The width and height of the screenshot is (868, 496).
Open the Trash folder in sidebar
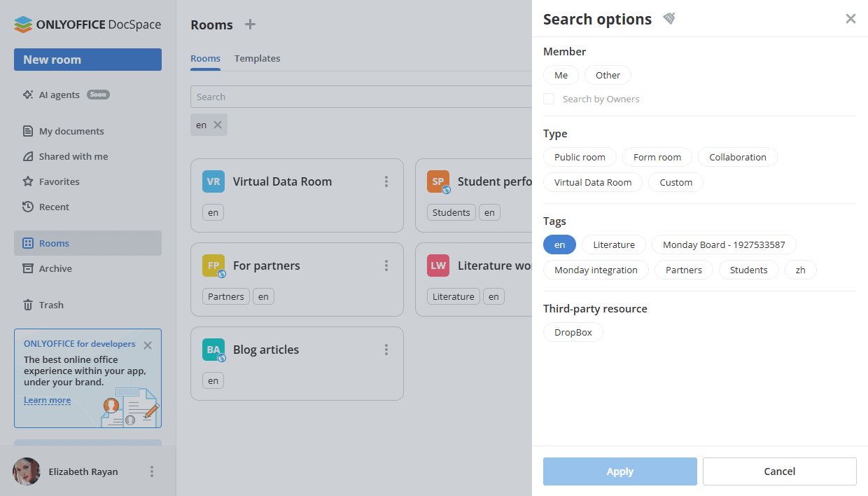point(51,305)
